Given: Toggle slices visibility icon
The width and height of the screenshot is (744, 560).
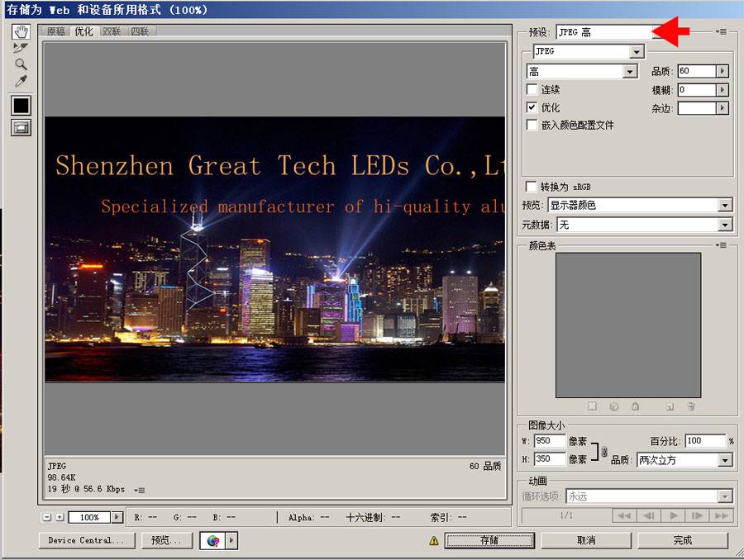Looking at the screenshot, I should (21, 127).
